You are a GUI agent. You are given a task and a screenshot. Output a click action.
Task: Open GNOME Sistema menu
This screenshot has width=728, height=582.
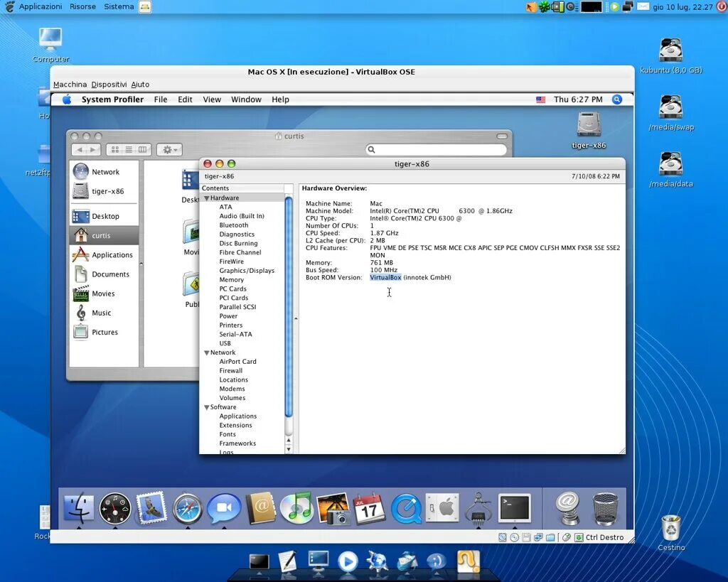[x=119, y=6]
